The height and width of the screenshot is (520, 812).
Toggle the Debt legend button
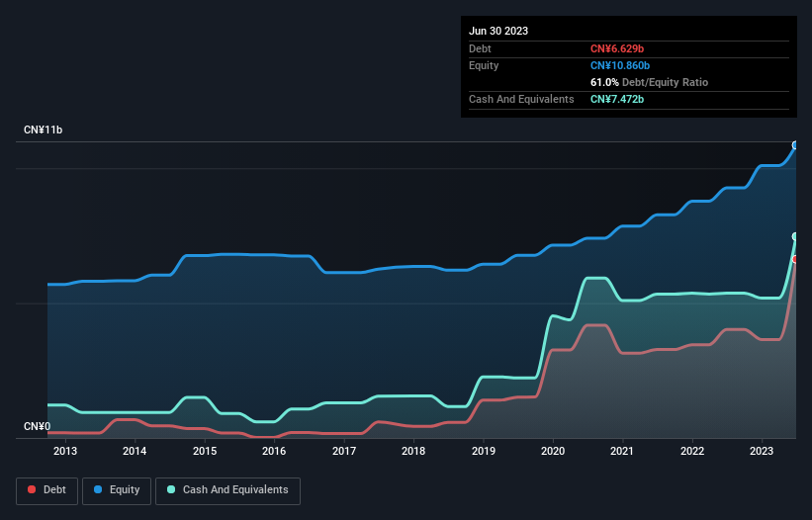(47, 490)
